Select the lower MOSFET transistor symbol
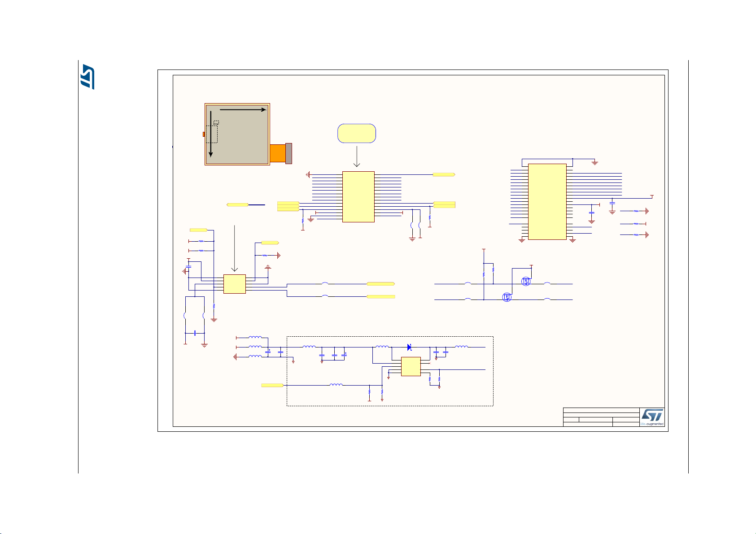 507,297
